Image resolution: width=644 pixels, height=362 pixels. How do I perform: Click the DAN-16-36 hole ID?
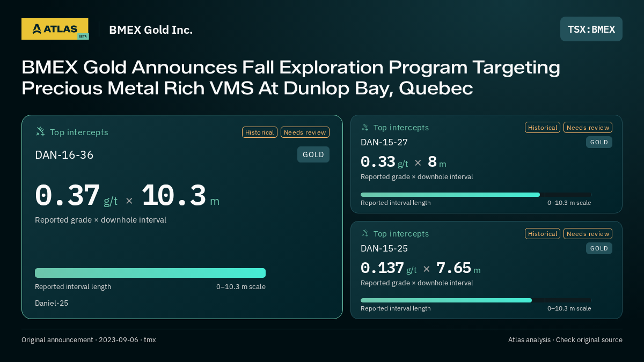64,155
